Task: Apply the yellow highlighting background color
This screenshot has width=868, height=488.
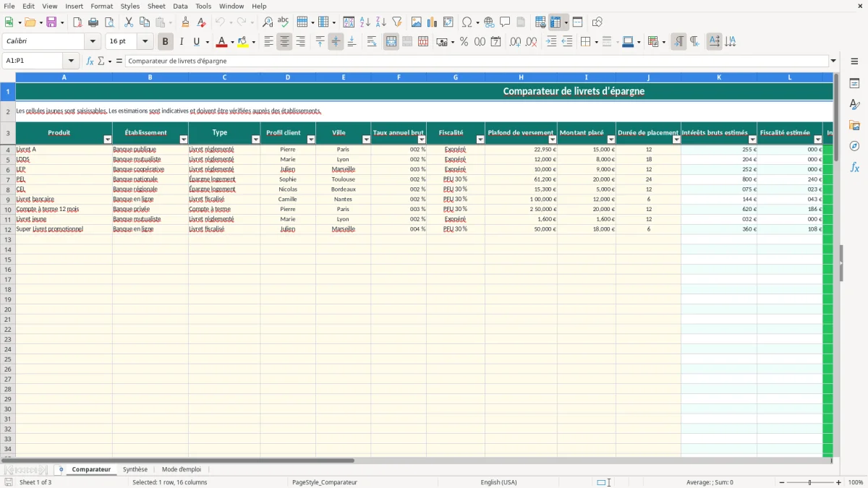Action: coord(243,42)
